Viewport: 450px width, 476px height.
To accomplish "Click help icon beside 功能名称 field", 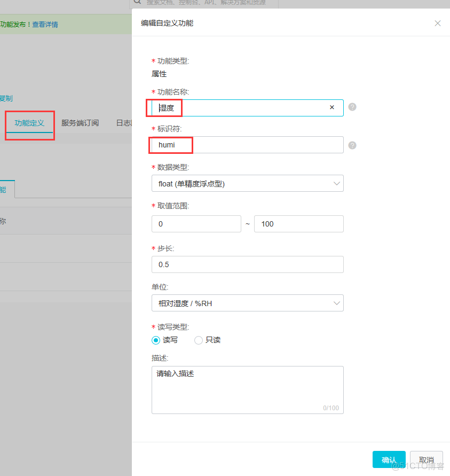I will pos(352,107).
